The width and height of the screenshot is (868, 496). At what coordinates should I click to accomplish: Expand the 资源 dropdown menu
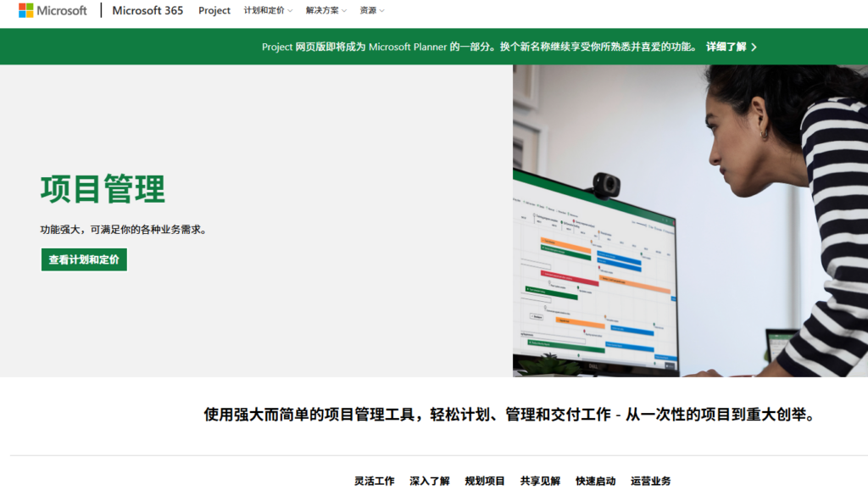click(371, 10)
